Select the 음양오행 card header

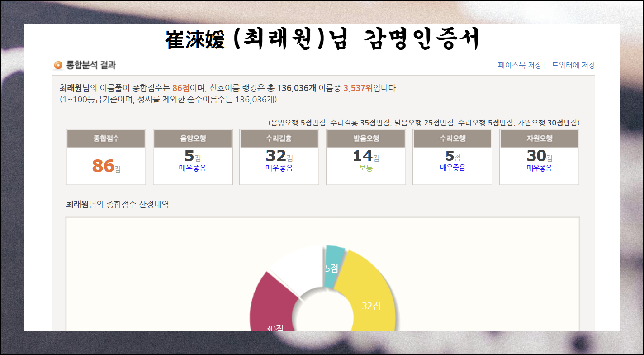(193, 139)
